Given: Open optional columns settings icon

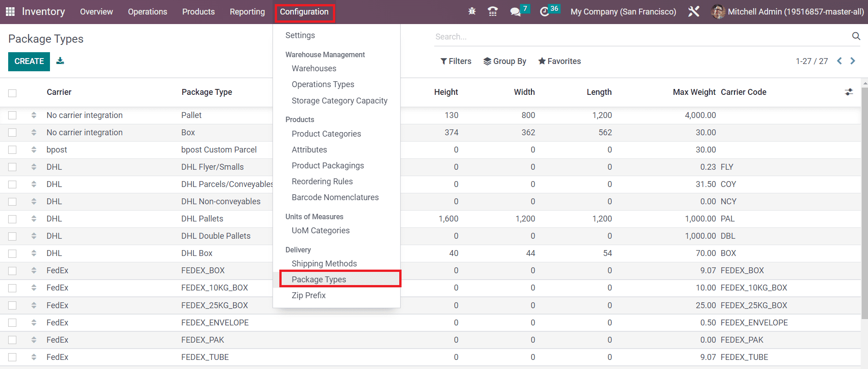Looking at the screenshot, I should click(x=848, y=92).
